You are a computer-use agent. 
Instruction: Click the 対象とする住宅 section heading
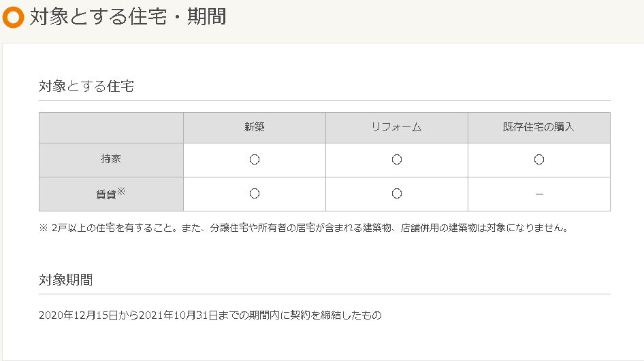(86, 86)
